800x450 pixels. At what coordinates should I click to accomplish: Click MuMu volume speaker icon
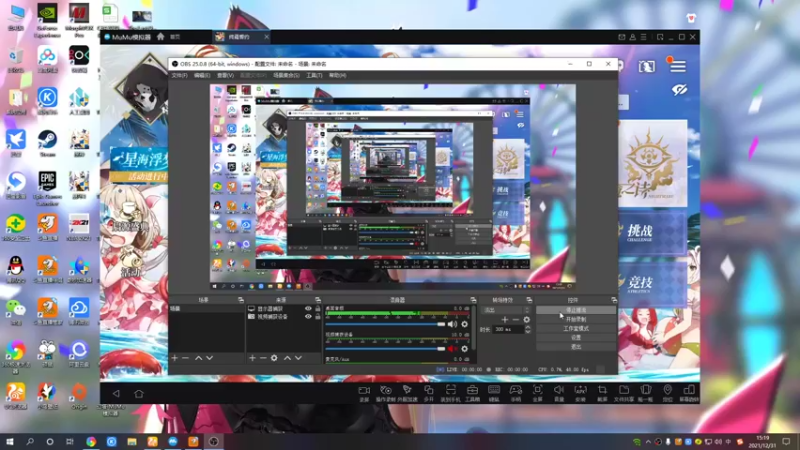point(559,391)
